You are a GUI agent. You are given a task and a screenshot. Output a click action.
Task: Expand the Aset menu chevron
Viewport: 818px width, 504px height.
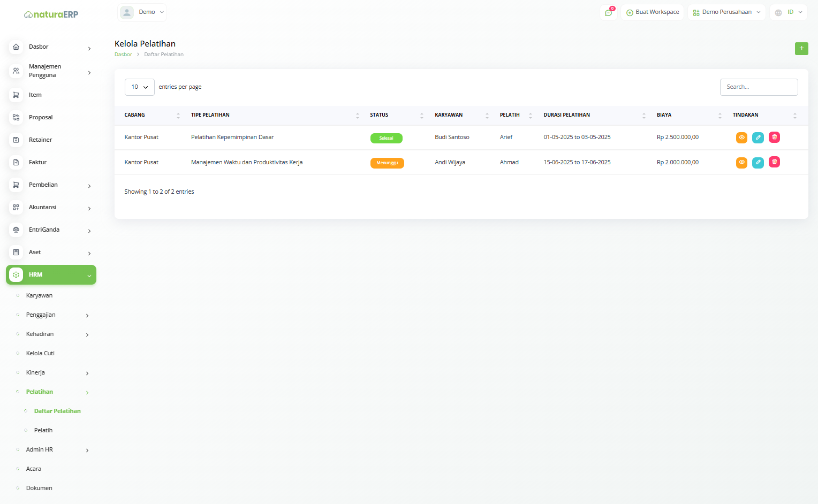point(89,254)
